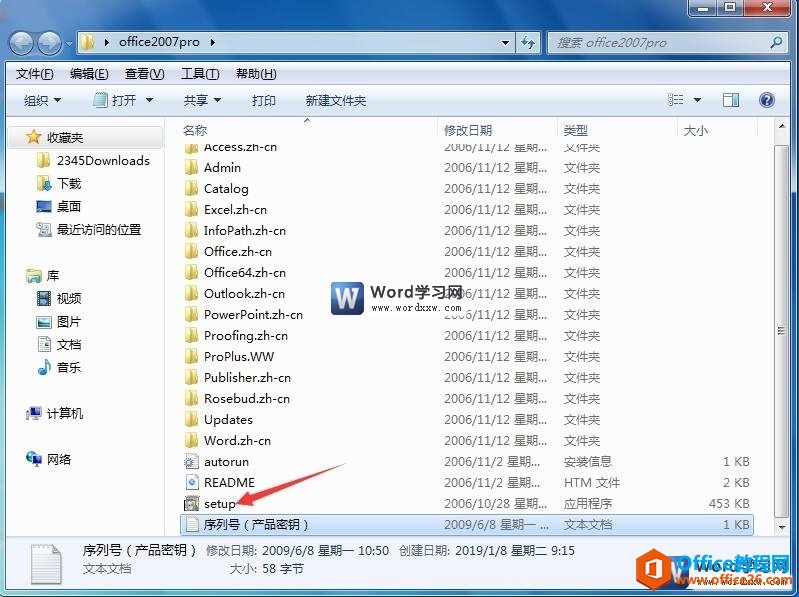Click the 新建文件夹 button
The image size is (799, 597).
click(336, 100)
